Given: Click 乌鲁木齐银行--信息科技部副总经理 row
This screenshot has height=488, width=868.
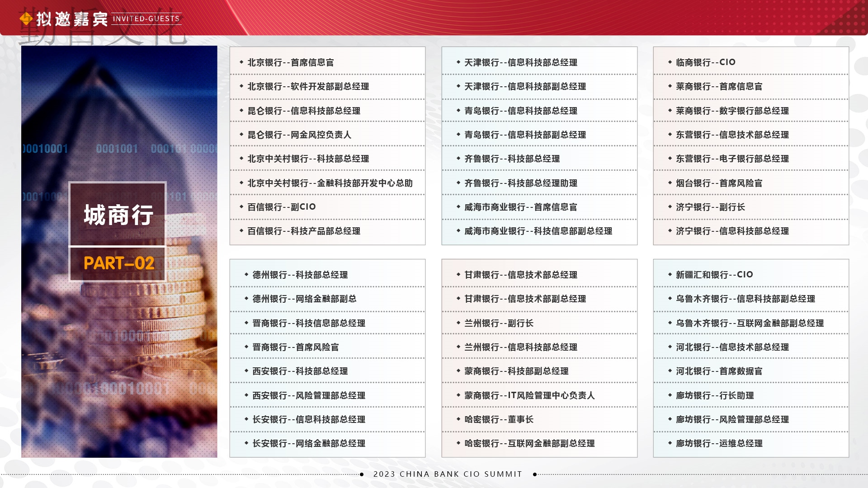Looking at the screenshot, I should (745, 299).
